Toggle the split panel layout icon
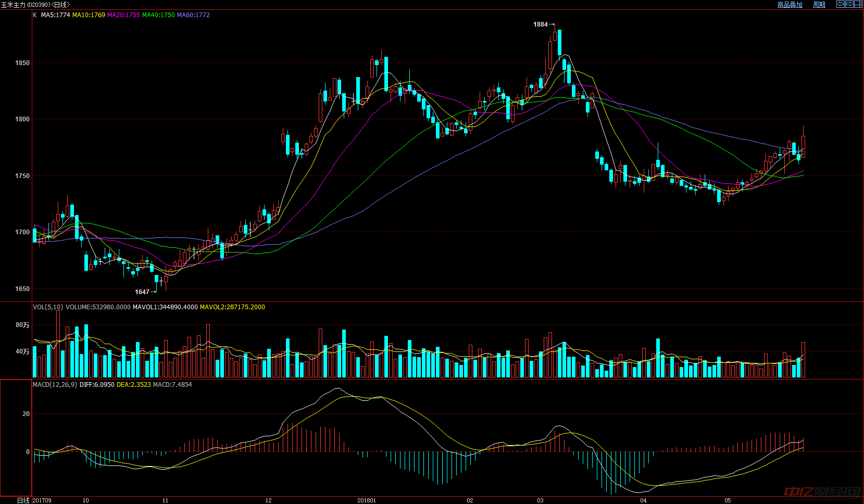This screenshot has width=864, height=504. pos(858,4)
